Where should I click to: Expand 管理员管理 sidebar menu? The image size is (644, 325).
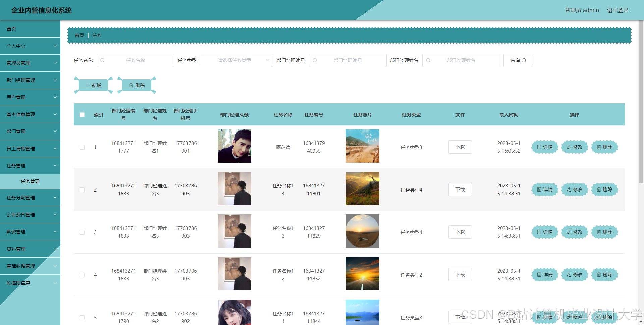click(30, 63)
